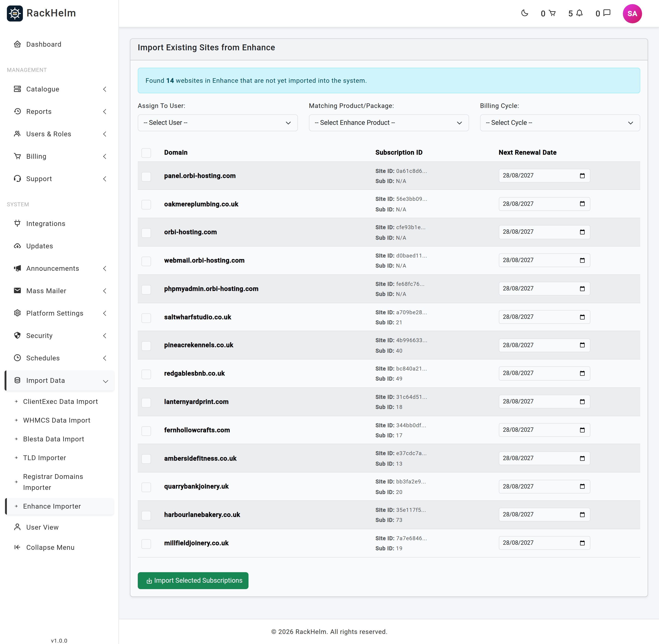Screen dimensions: 659x644
Task: Click the Billing cart icon in sidebar
Action: 17,156
